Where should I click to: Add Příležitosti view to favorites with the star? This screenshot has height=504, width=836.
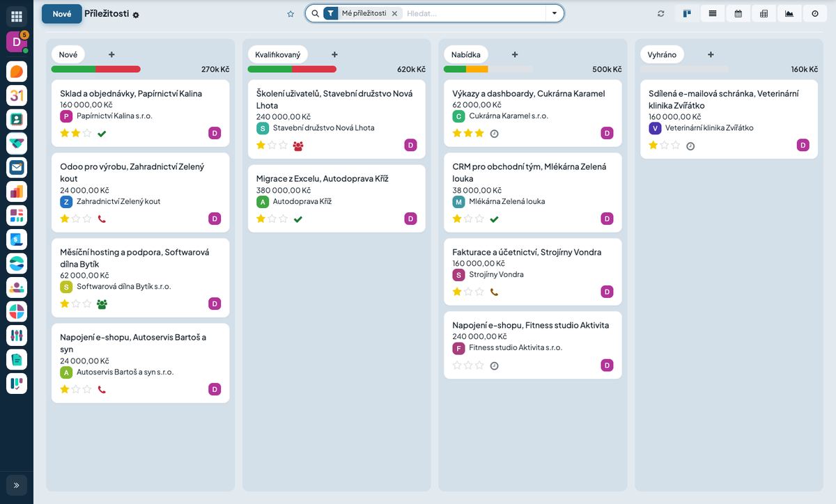point(291,13)
